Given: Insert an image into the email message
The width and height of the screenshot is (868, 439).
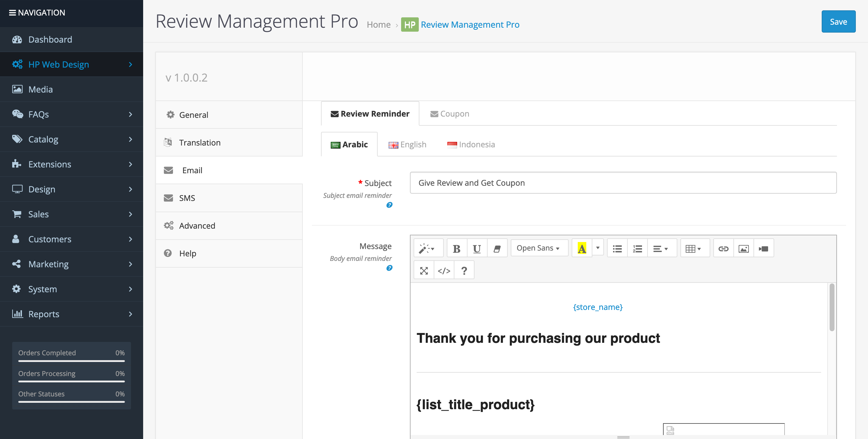Looking at the screenshot, I should point(743,248).
